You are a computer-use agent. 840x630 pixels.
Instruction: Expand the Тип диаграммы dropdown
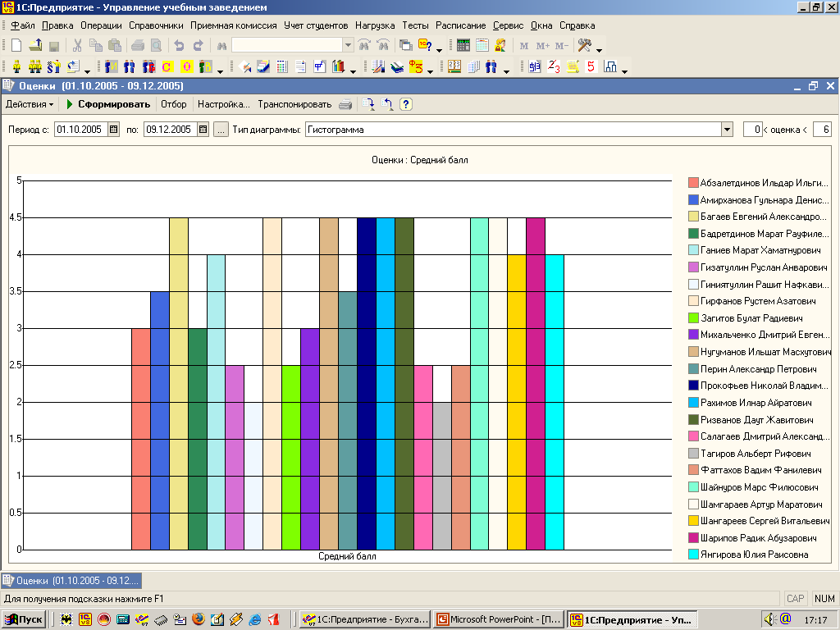coord(727,129)
